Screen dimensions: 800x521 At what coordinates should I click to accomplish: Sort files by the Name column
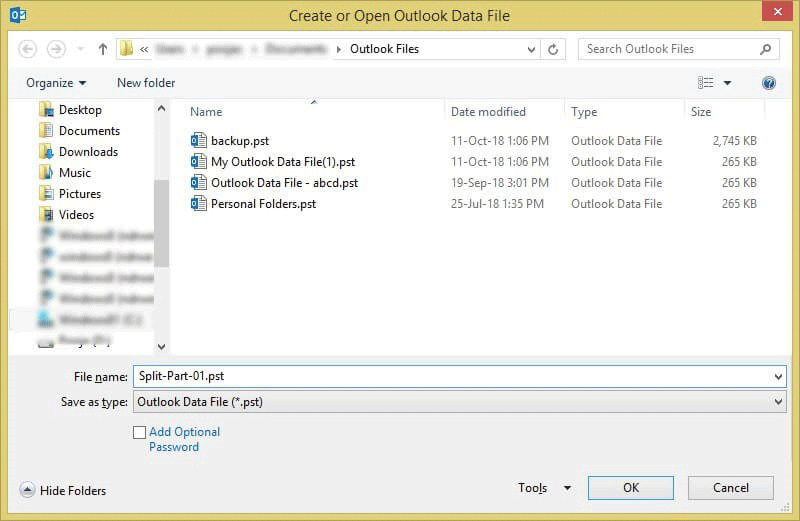206,112
